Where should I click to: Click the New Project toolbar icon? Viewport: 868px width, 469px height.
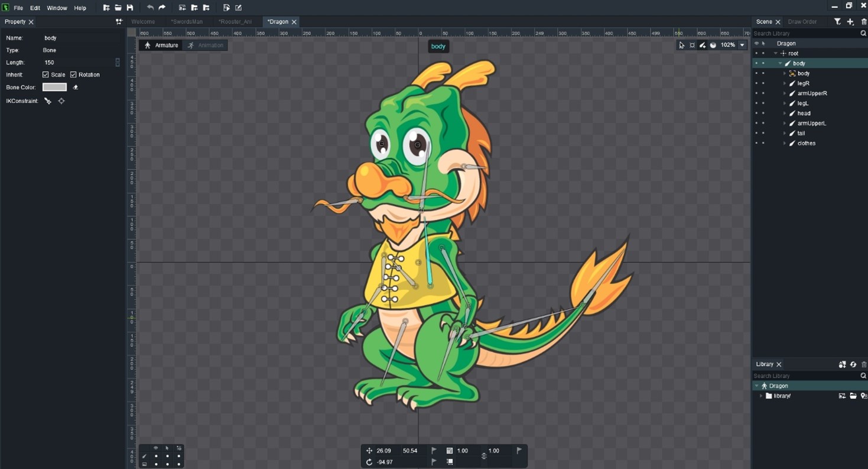pyautogui.click(x=106, y=8)
